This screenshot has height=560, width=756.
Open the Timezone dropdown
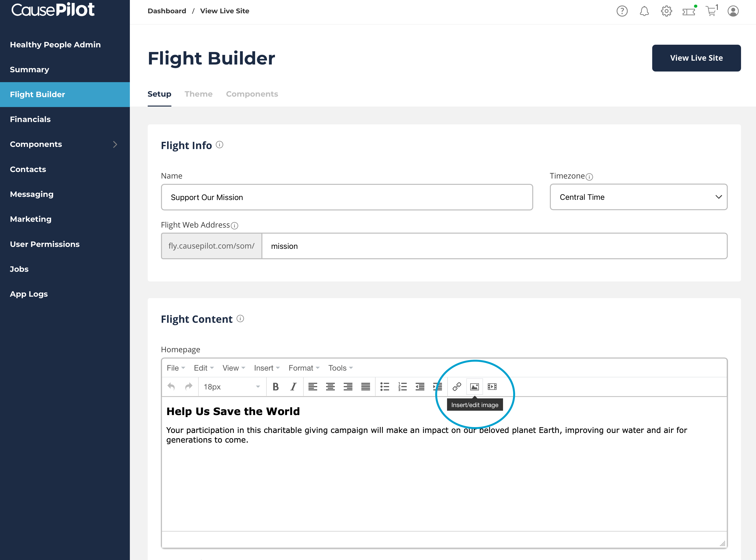tap(638, 197)
